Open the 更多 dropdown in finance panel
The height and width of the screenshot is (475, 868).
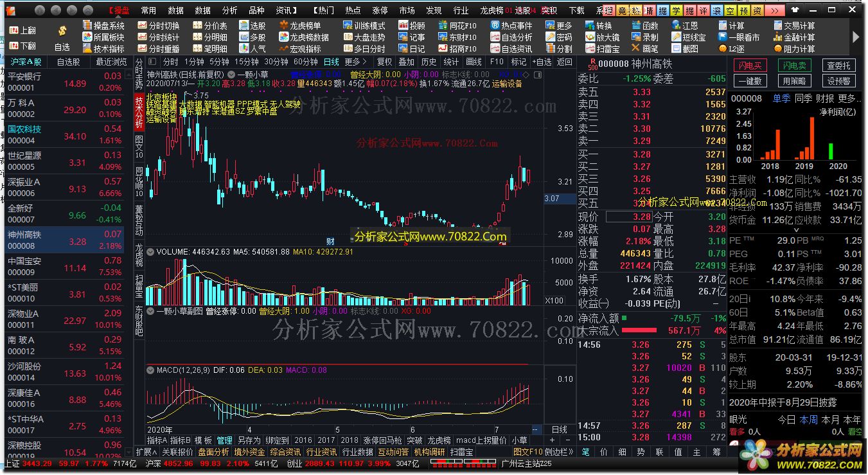(849, 98)
